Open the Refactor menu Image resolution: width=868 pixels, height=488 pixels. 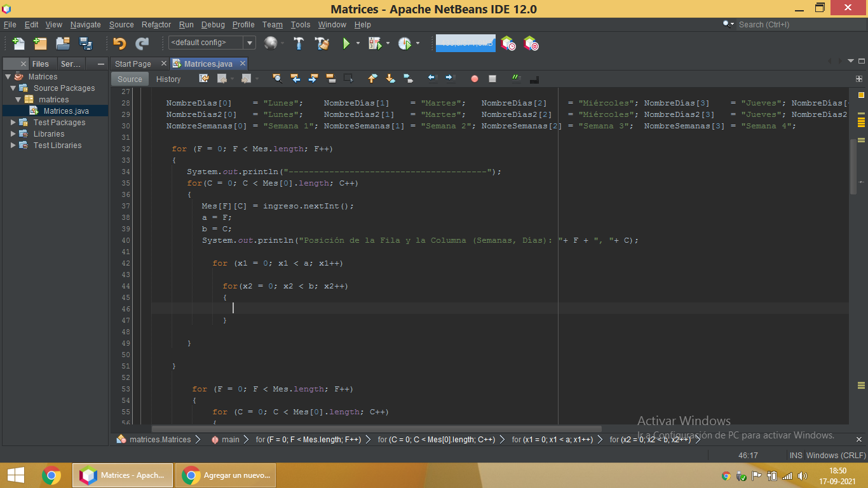156,24
